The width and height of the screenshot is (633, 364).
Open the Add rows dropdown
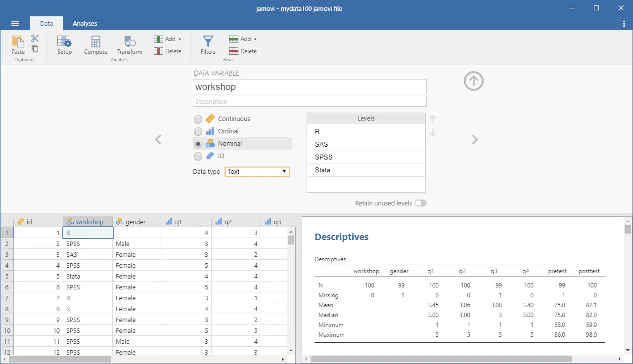(x=243, y=39)
